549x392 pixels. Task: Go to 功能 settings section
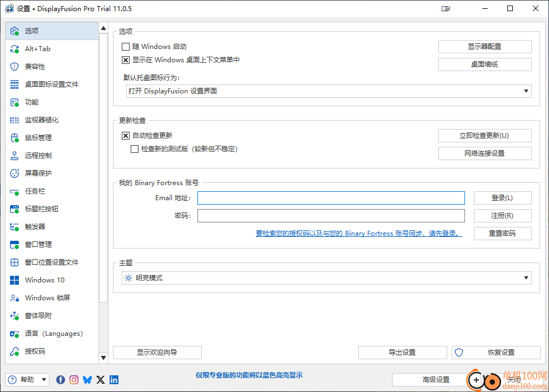[x=52, y=102]
